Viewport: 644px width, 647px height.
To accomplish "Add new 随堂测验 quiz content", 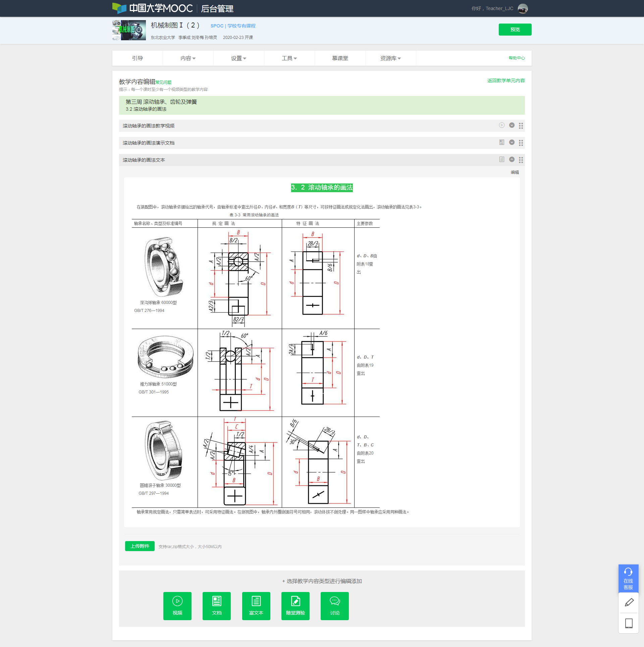I will 295,606.
